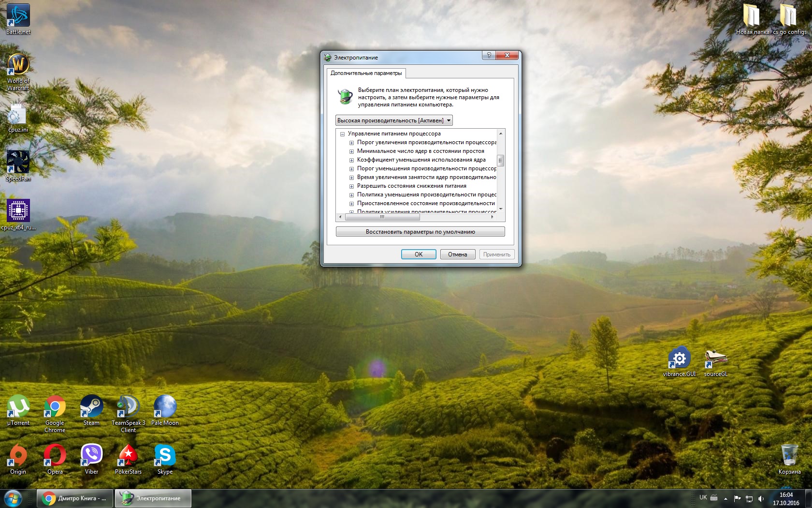Expand Время увеличения занятости ядер
Viewport: 812px width, 508px height.
tap(352, 178)
